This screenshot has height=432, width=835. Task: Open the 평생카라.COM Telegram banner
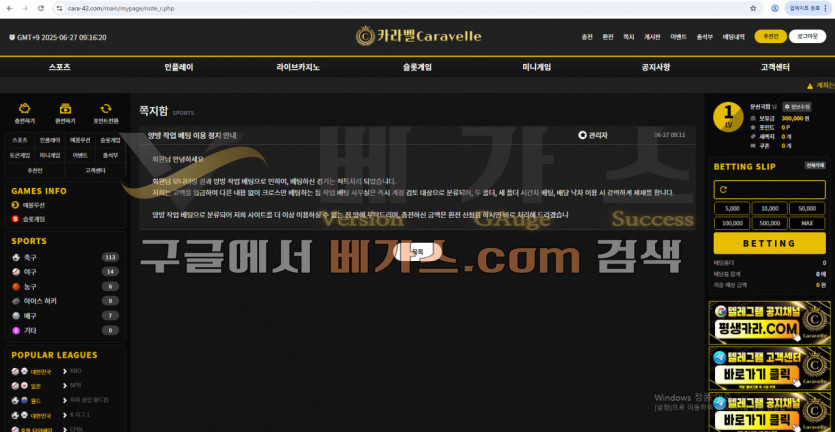(769, 323)
